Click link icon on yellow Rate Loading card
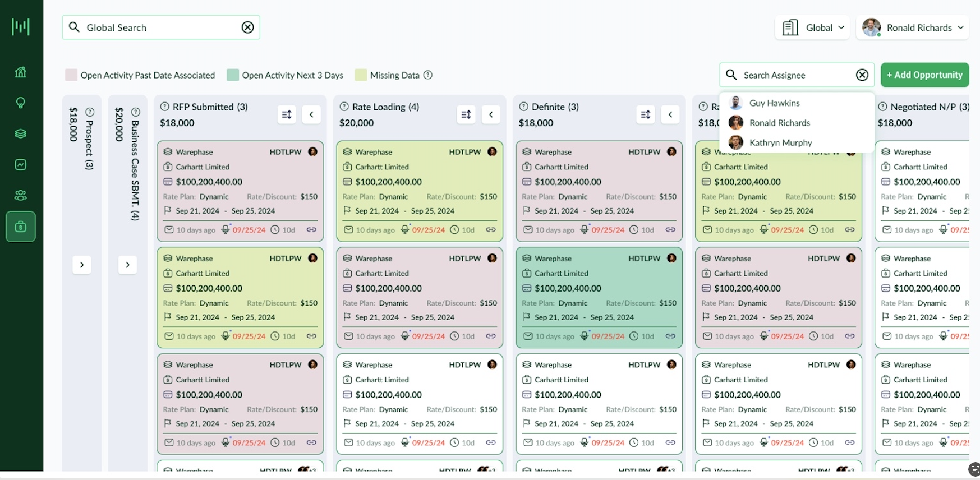 (491, 229)
